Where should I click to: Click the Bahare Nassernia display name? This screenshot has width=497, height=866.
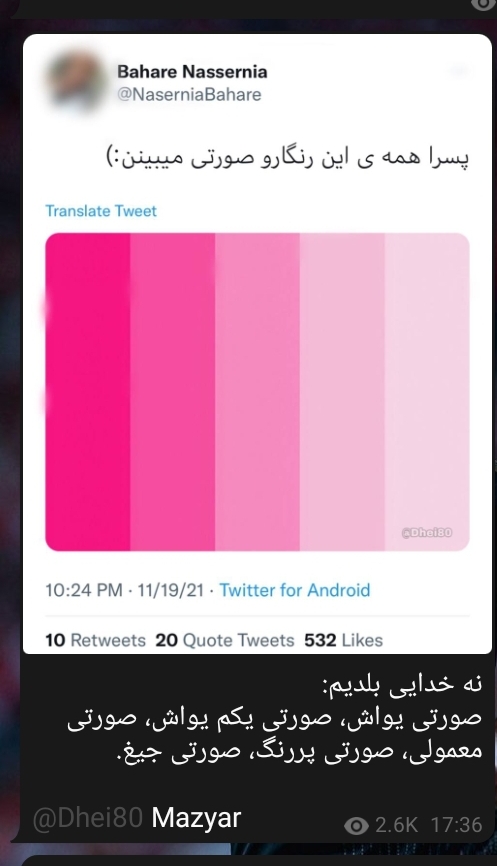pyautogui.click(x=192, y=72)
